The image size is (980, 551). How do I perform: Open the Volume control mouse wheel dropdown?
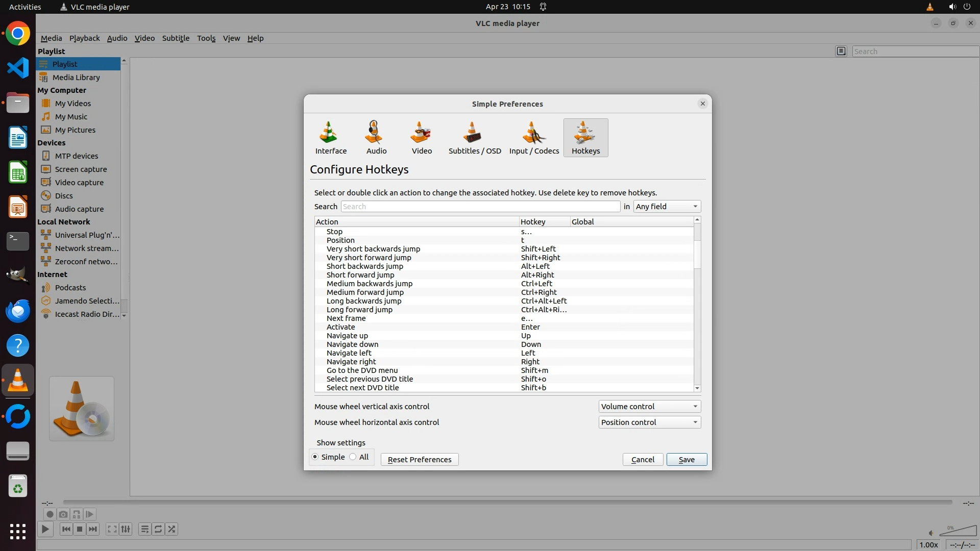(x=649, y=406)
